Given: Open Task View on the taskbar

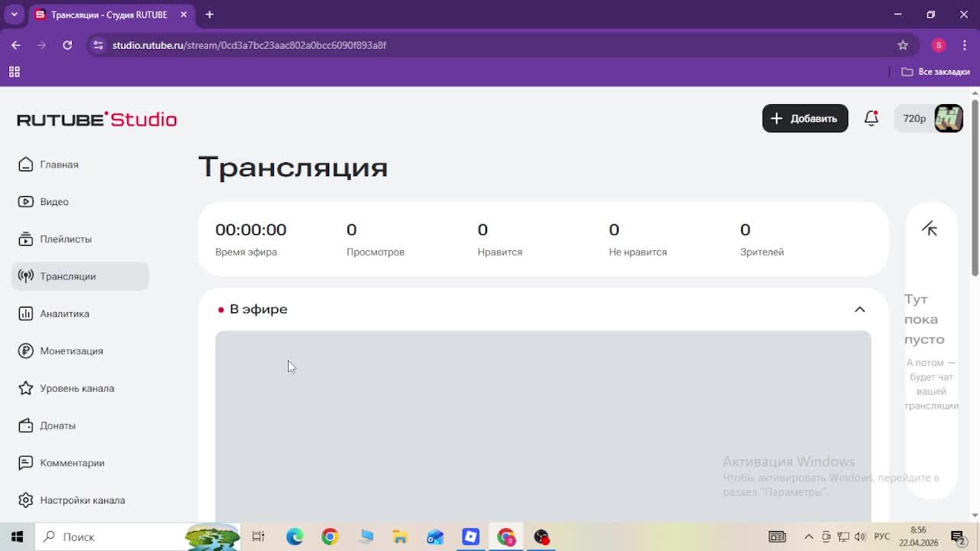Looking at the screenshot, I should pyautogui.click(x=258, y=536).
